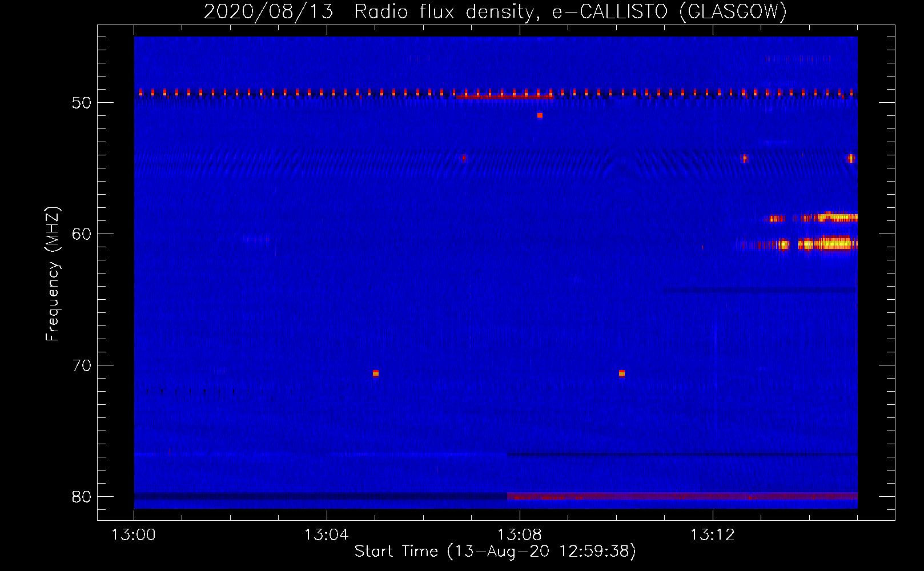This screenshot has height=571, width=924.
Task: Click the 70 frequency axis label
Action: point(82,365)
